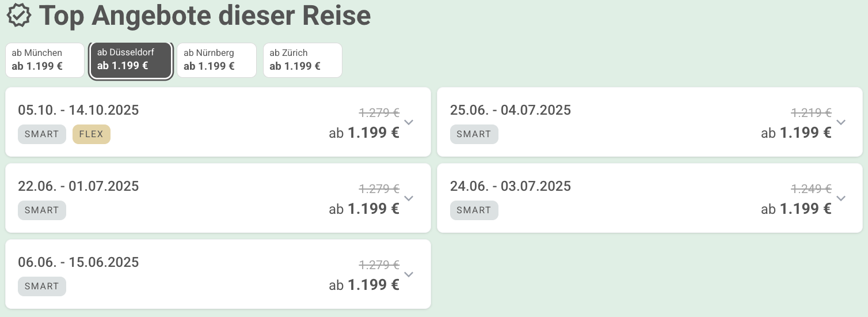Choose the ab Zürich departure tab
The image size is (868, 317).
point(303,60)
